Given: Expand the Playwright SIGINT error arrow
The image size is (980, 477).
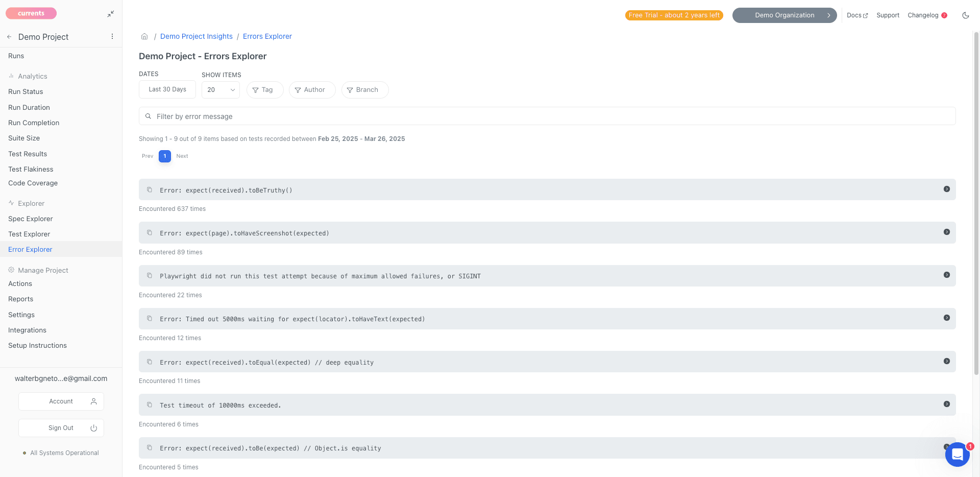Looking at the screenshot, I should (x=947, y=275).
